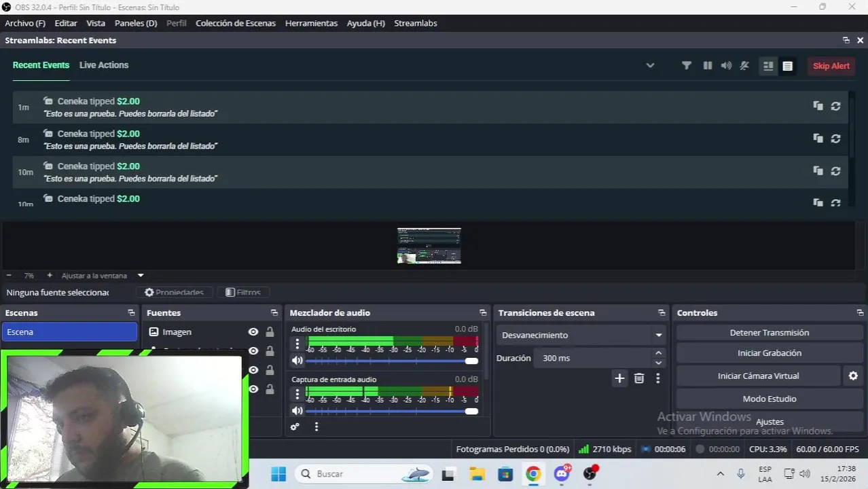Switch to the Live Actions tab
This screenshot has height=489, width=868.
[104, 65]
